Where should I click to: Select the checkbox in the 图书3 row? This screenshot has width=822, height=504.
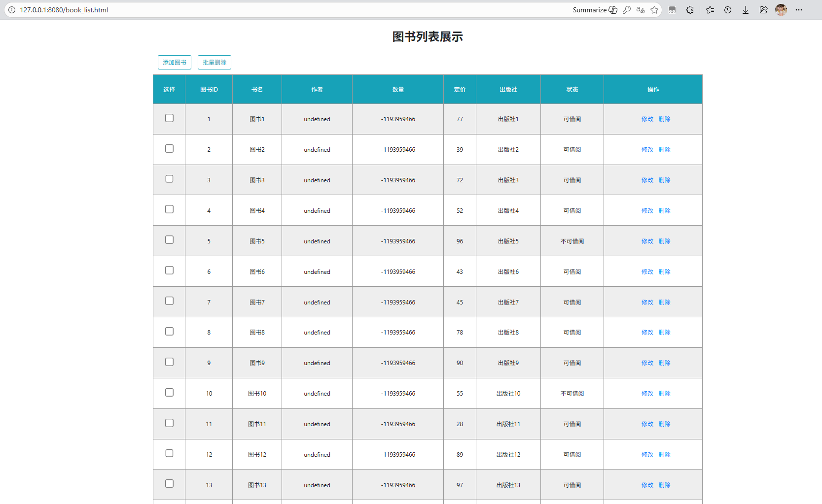[169, 179]
